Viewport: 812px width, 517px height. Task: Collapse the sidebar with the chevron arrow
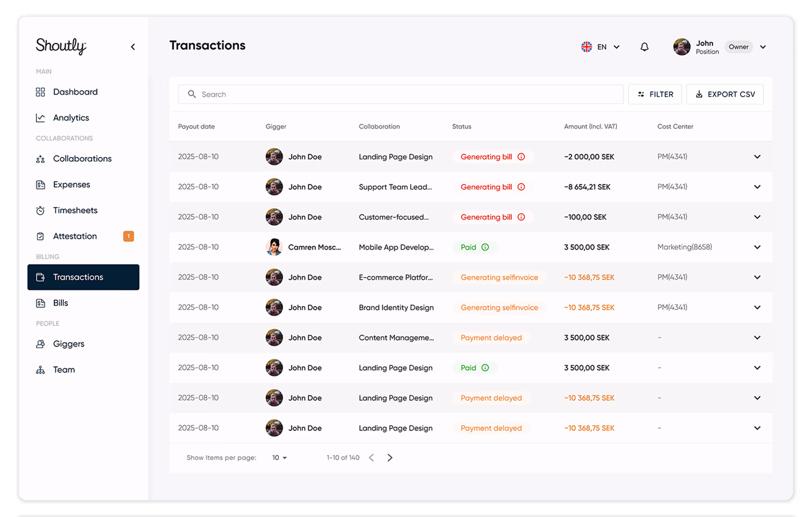(x=133, y=47)
